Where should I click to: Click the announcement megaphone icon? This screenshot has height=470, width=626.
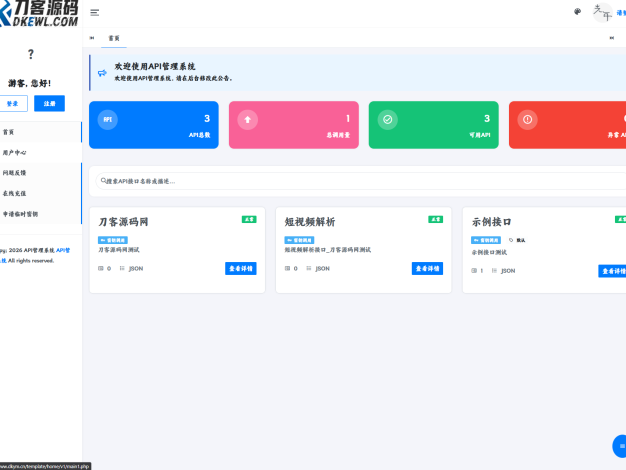102,73
